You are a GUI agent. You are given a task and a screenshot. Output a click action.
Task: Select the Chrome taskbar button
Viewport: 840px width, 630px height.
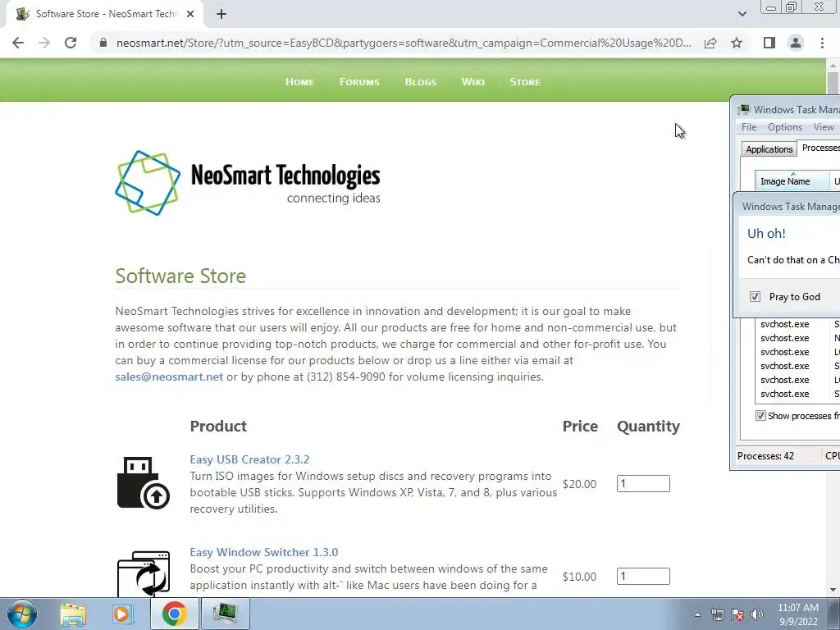coord(174,614)
